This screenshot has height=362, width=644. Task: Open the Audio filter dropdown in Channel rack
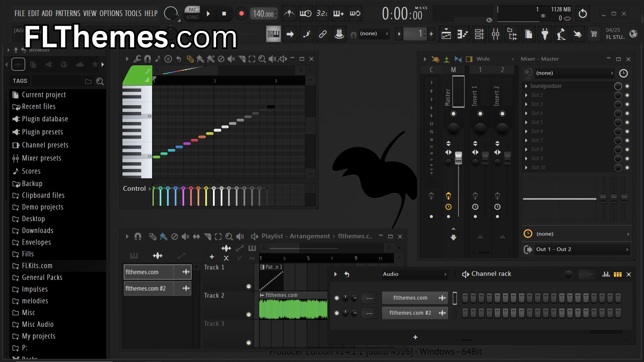[x=415, y=274]
